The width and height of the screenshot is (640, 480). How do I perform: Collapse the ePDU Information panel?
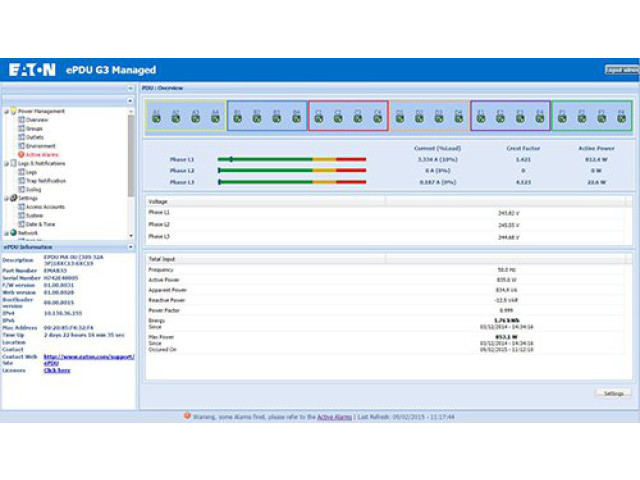pyautogui.click(x=130, y=247)
